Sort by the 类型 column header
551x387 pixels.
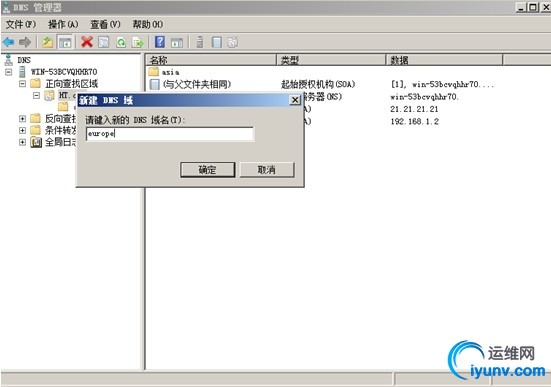coord(331,60)
